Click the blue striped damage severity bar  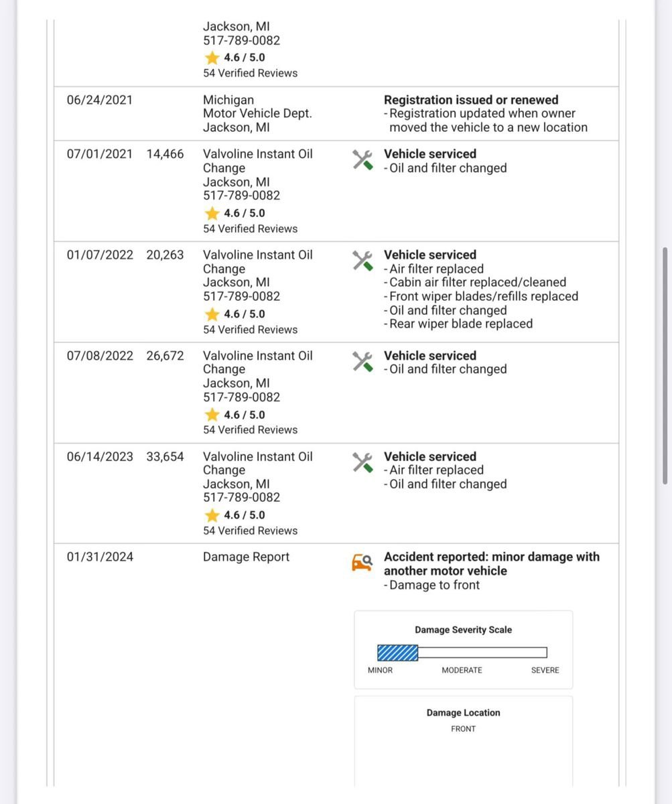point(397,653)
